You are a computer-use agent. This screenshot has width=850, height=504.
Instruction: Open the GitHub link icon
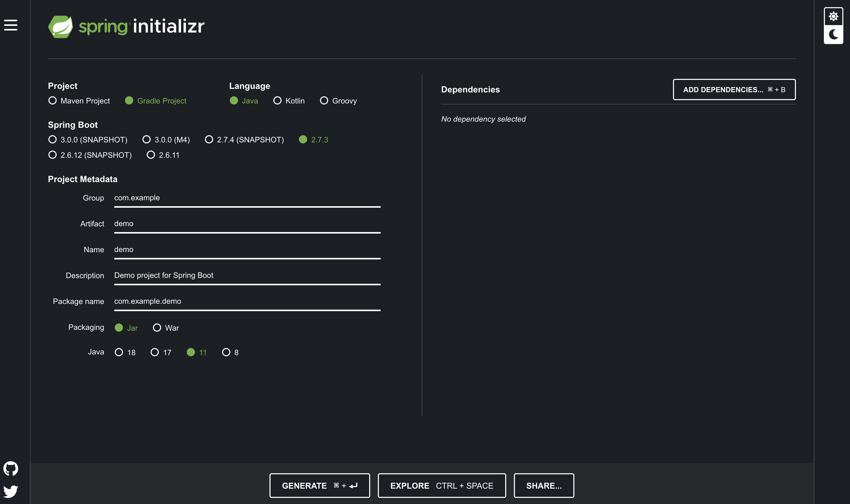(11, 468)
